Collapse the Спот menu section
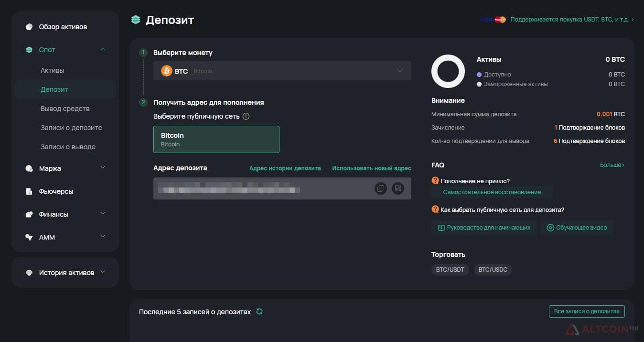Image resolution: width=644 pixels, height=342 pixels. [103, 49]
